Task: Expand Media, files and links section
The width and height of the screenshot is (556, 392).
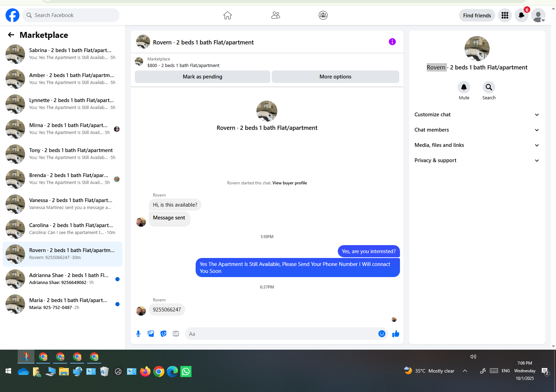Action: point(477,145)
